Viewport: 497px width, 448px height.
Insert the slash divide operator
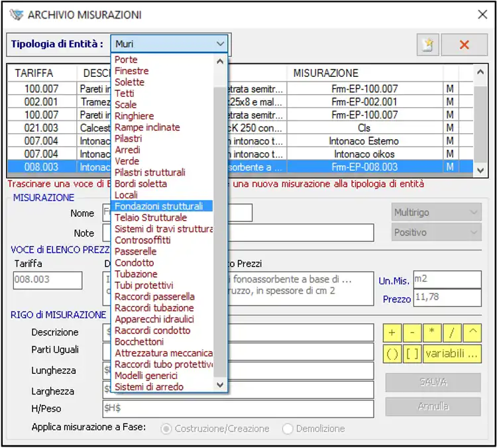[452, 333]
